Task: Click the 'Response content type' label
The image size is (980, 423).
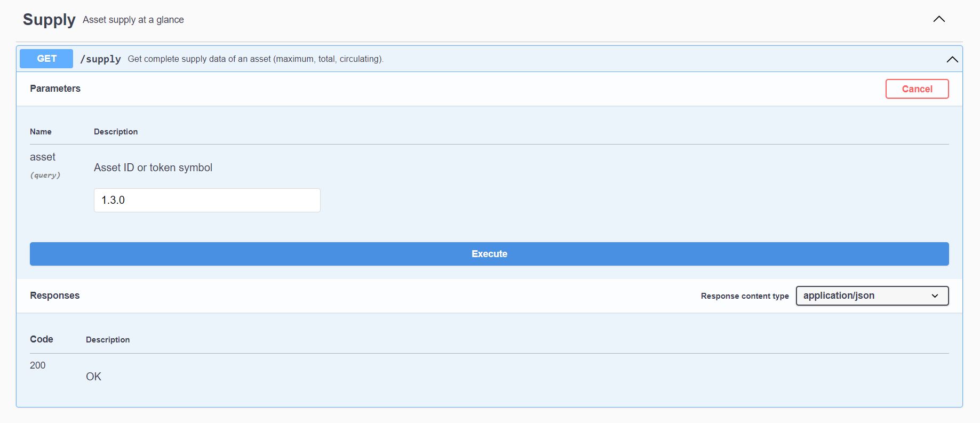Action: [x=744, y=296]
